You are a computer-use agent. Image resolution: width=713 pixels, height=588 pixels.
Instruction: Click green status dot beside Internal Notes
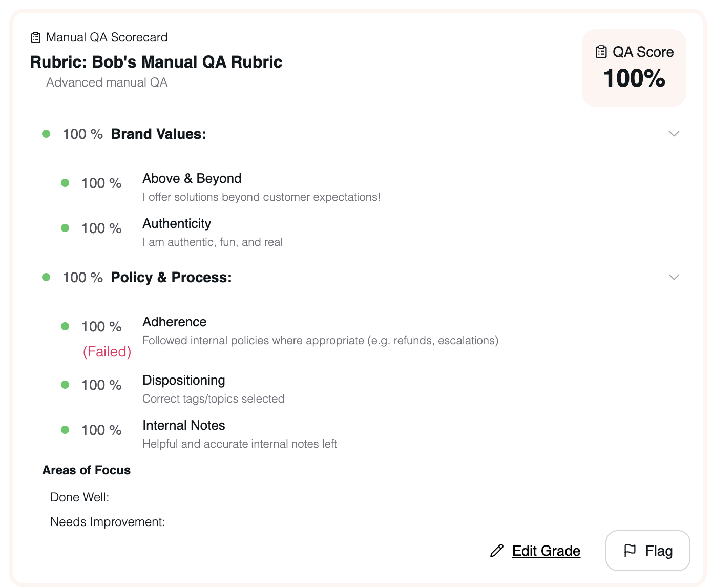(x=65, y=430)
